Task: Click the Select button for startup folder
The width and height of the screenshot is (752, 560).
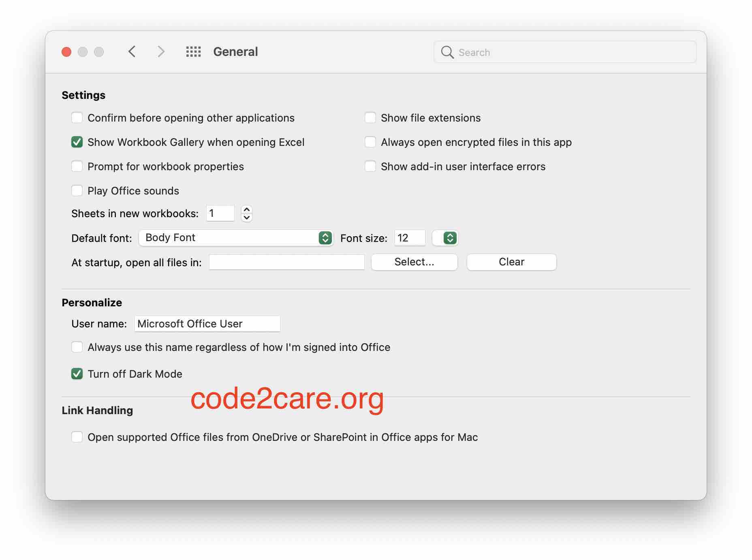Action: [414, 262]
